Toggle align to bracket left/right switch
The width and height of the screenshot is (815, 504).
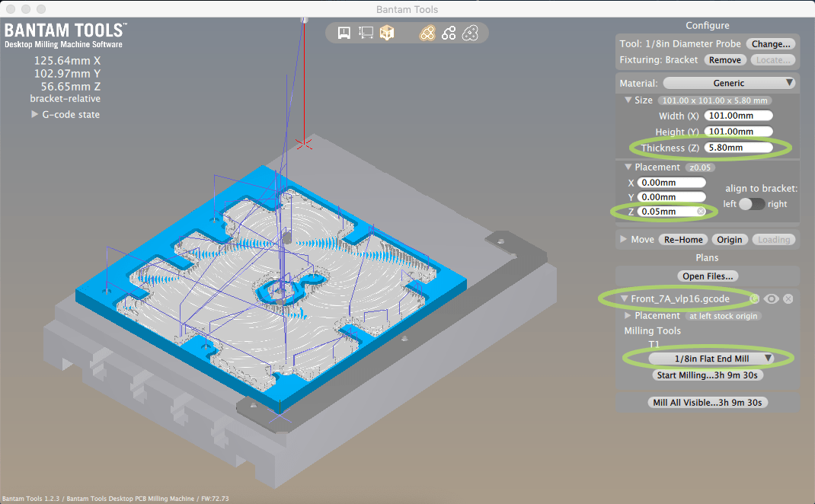tap(752, 204)
